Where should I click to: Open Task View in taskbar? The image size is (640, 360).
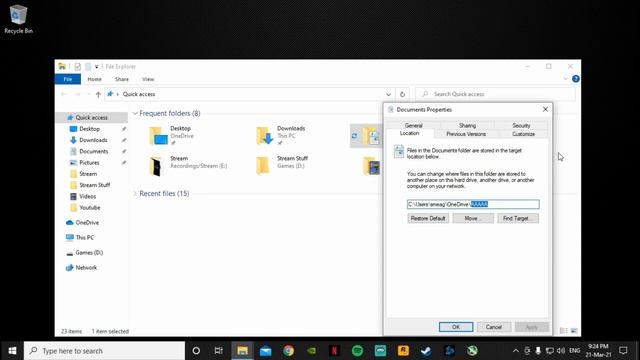218,351
